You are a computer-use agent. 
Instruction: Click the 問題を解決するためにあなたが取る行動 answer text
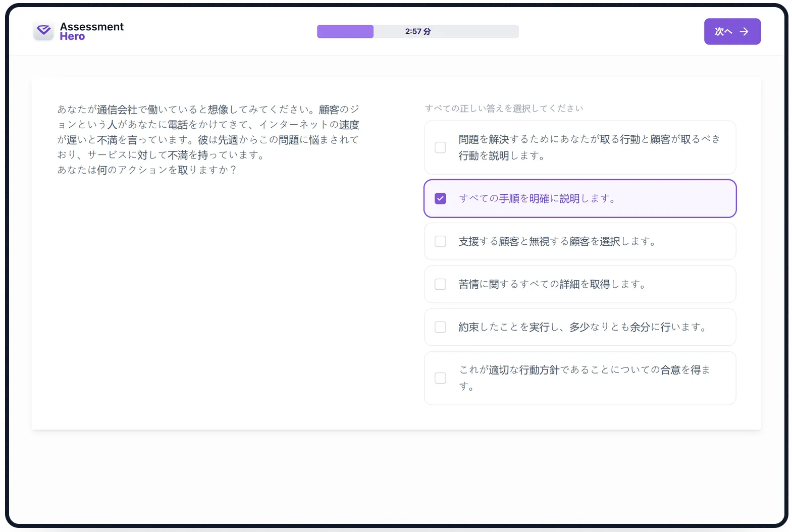point(589,147)
